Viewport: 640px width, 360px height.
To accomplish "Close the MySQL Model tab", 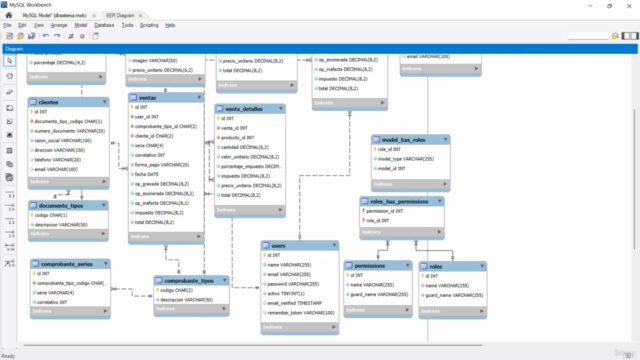I will click(94, 16).
